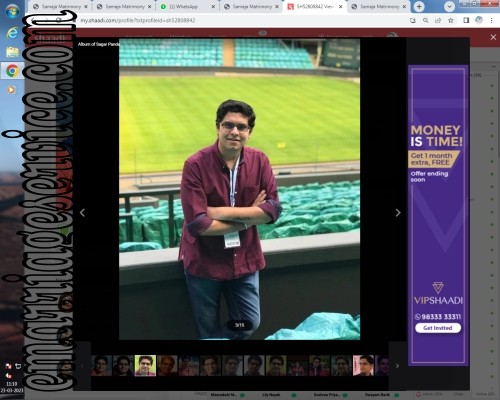Open Windows Start menu orb

point(12,11)
